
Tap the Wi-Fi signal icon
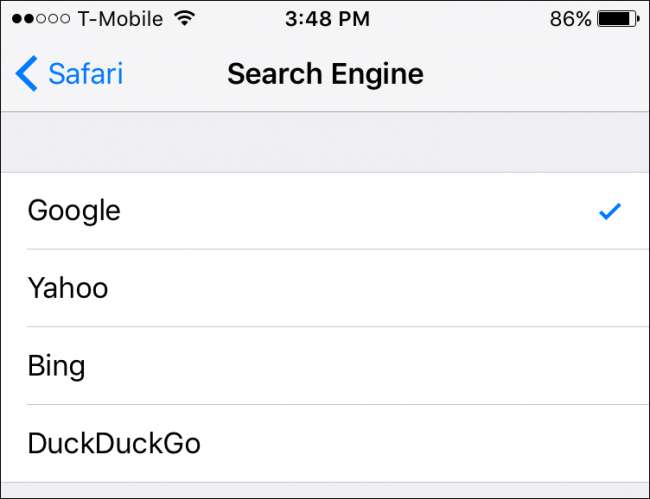click(184, 18)
